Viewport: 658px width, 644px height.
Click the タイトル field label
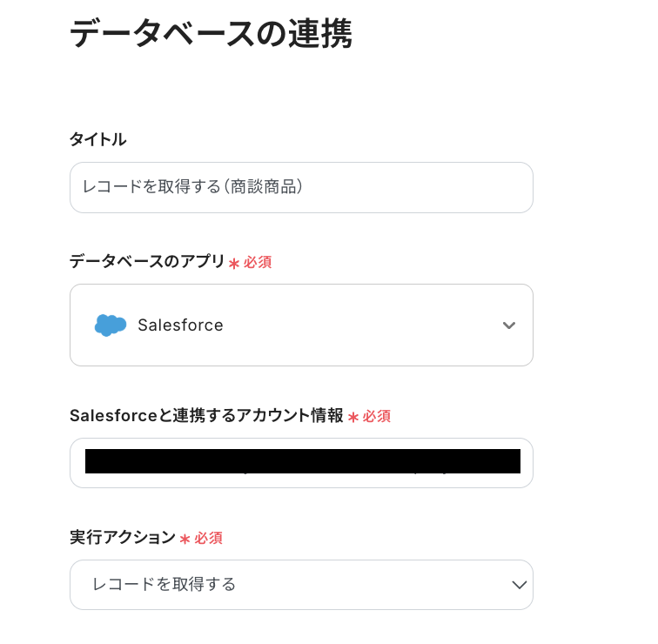[97, 139]
